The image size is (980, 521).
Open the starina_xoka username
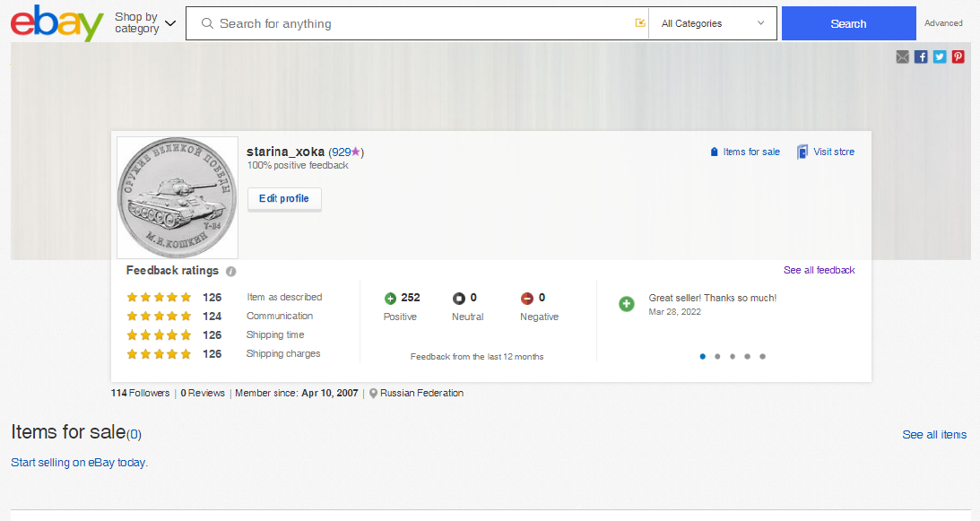click(x=286, y=152)
